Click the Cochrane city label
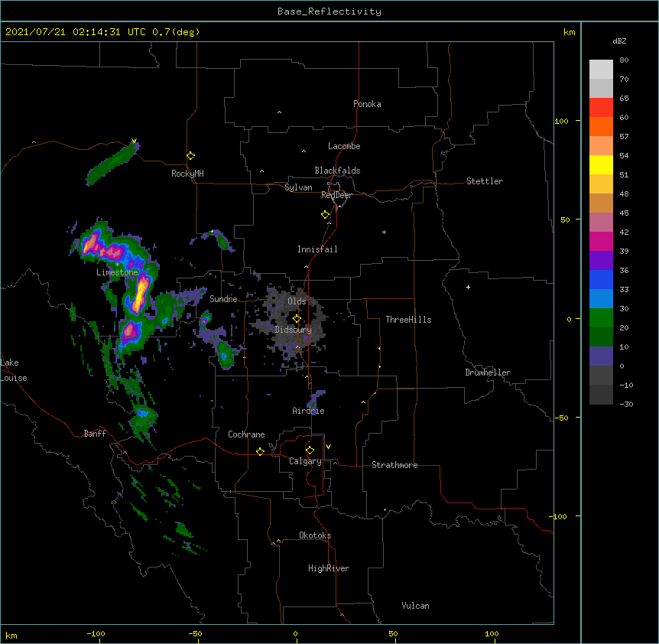This screenshot has width=659, height=644. [x=246, y=434]
